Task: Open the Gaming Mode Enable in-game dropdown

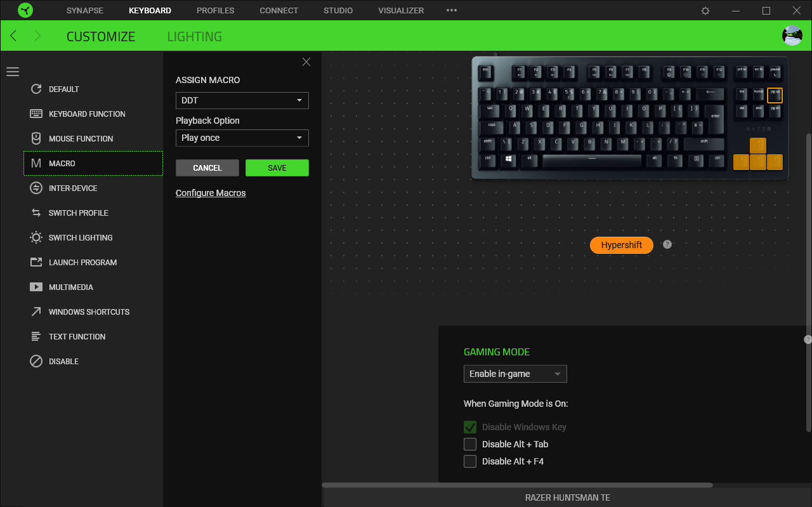Action: click(x=515, y=374)
